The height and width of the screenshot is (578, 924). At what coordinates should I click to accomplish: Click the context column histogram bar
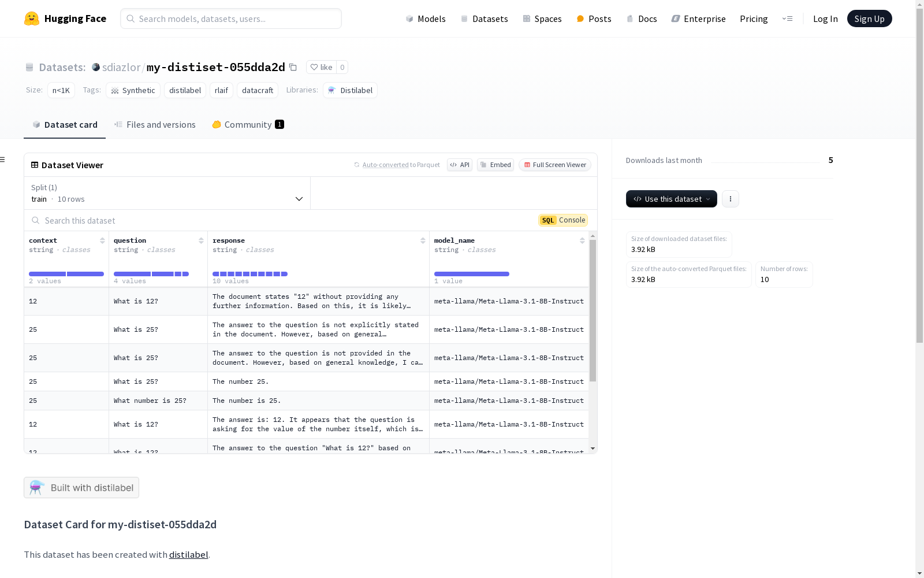(x=66, y=274)
